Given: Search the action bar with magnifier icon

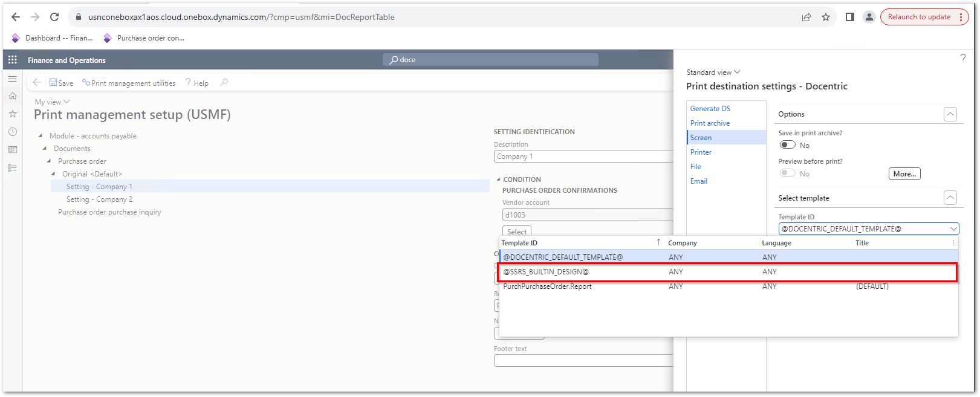Looking at the screenshot, I should pyautogui.click(x=224, y=83).
